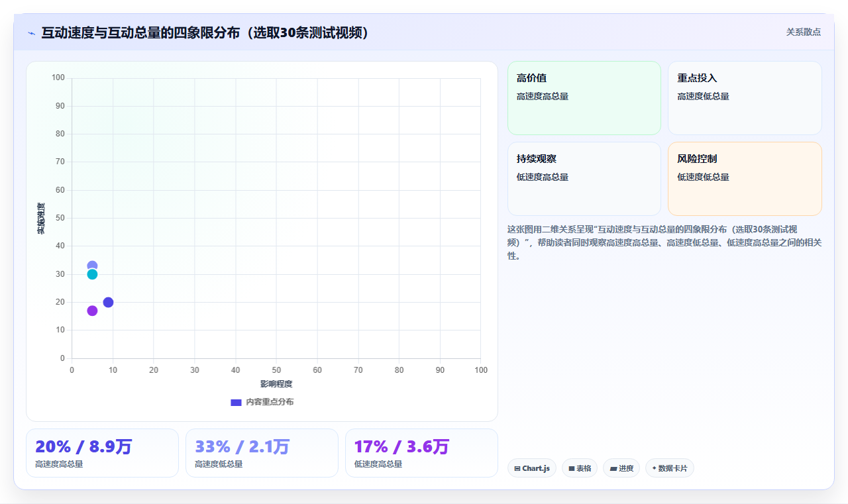Screen dimensions: 848x504
Task: Select the purple scatter point at 17
Action: 92,311
